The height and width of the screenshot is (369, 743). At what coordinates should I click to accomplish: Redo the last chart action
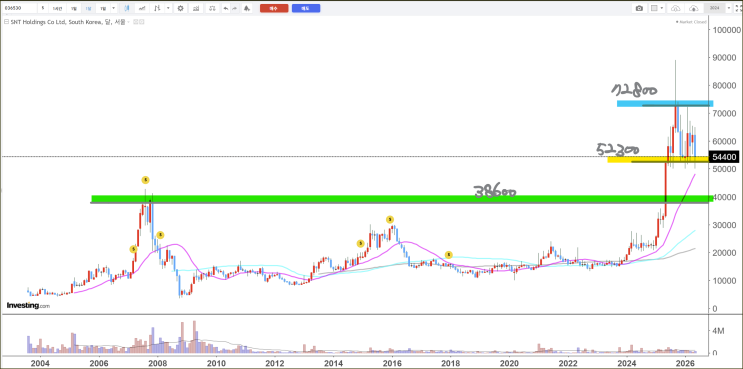(x=235, y=8)
